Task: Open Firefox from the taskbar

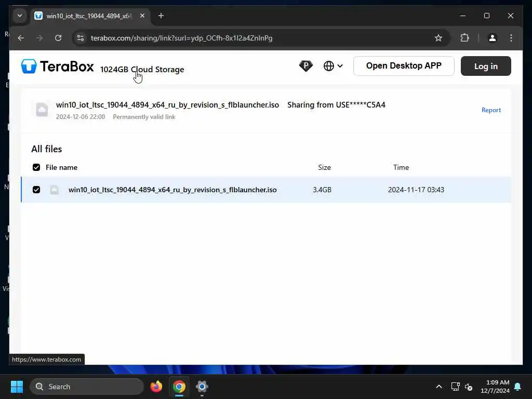Action: 156,387
